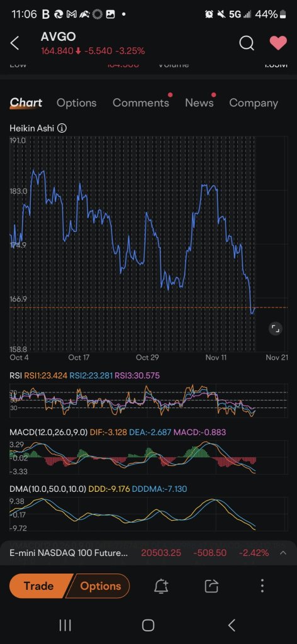Open the three-dot more menu
The width and height of the screenshot is (297, 644).
point(262,586)
